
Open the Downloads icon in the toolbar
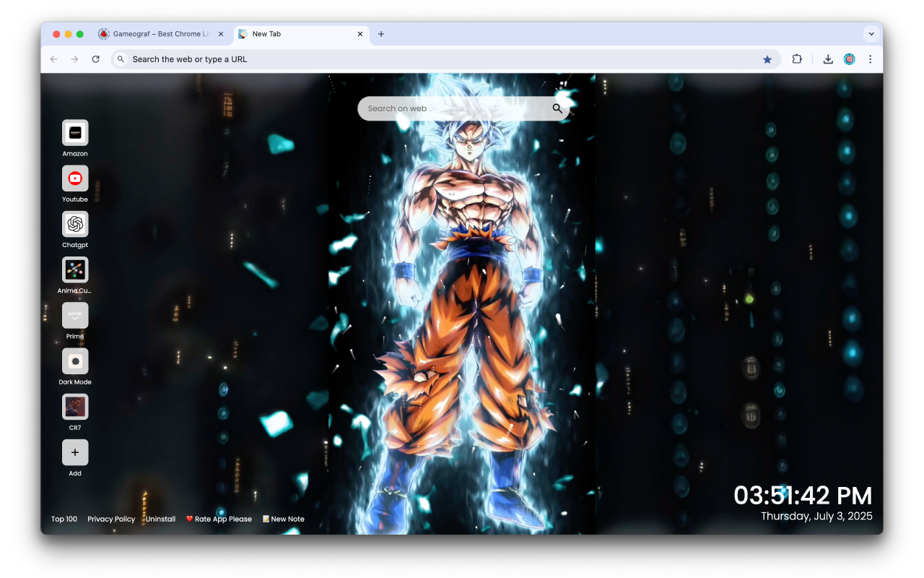coord(828,59)
